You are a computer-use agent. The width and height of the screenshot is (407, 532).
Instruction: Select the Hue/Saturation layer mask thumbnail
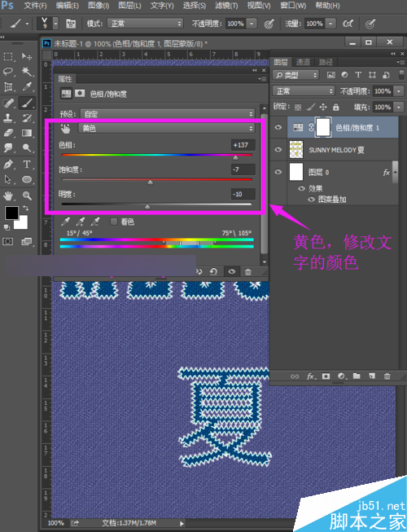click(323, 127)
